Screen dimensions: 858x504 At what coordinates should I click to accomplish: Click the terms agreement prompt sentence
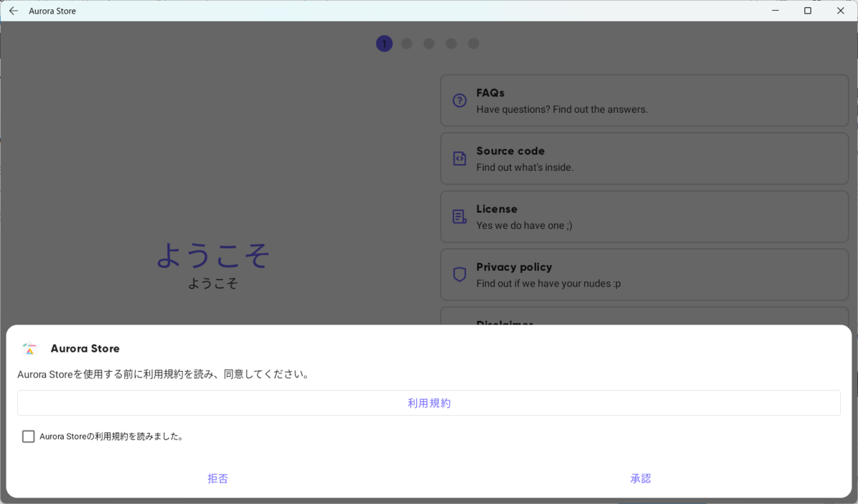point(164,374)
